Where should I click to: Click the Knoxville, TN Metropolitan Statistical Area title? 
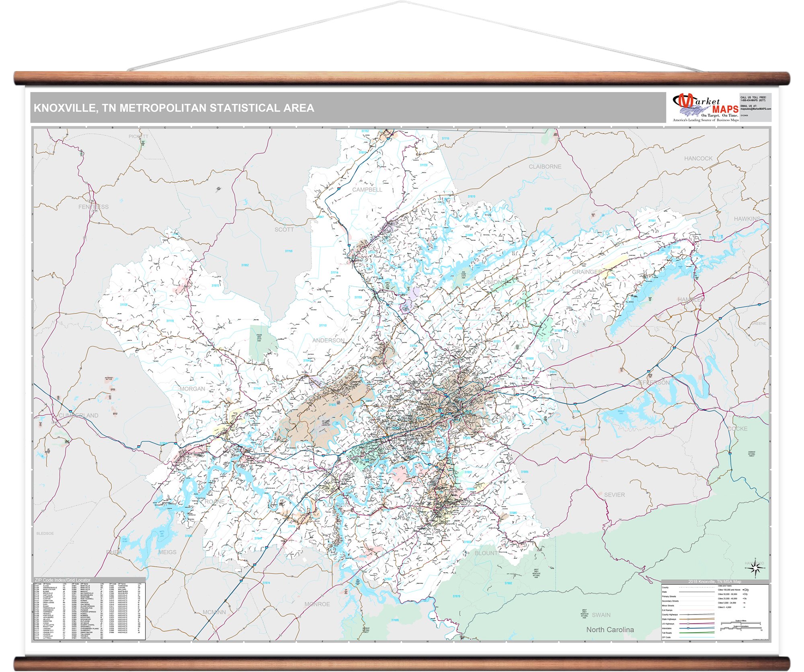tap(174, 108)
